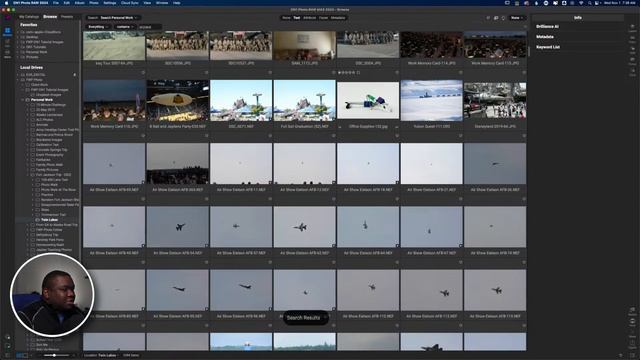Click the filter funnel icon left of Name sort
Screen dimensions: 640x360
488,18
